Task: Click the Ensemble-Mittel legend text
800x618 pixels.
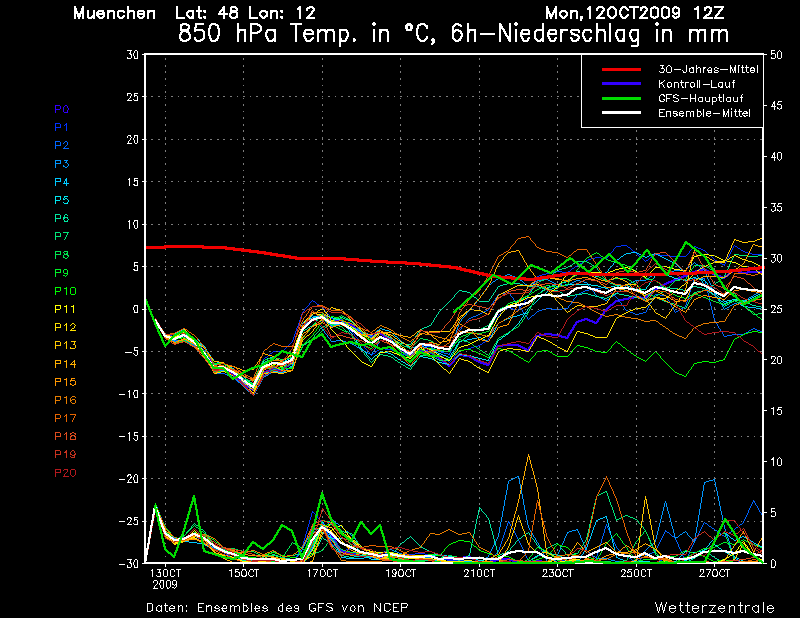Action: (704, 113)
